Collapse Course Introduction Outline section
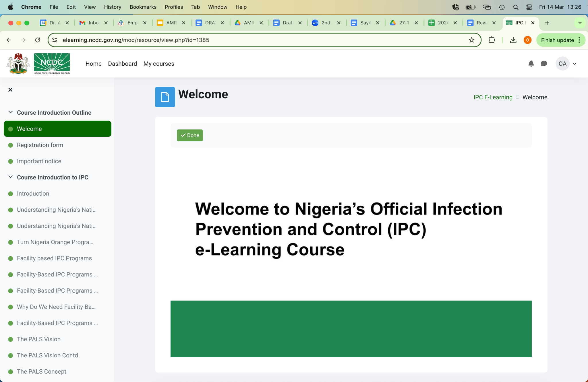 click(11, 112)
